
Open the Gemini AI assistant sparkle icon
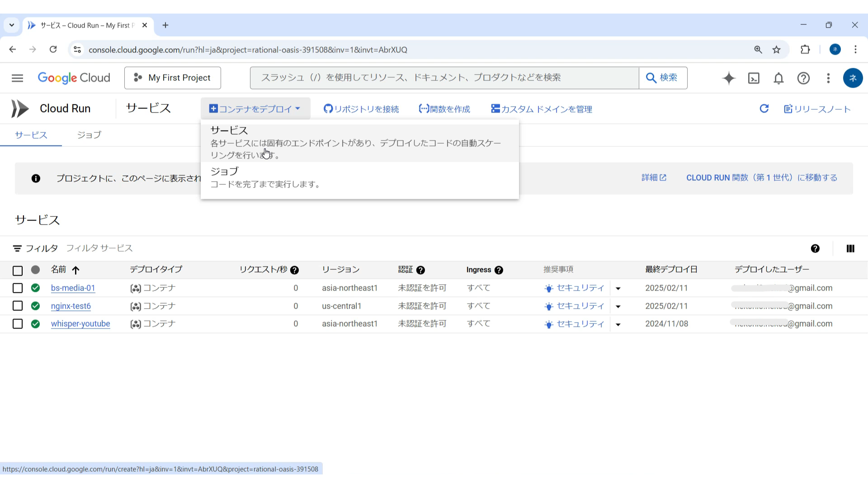(729, 78)
